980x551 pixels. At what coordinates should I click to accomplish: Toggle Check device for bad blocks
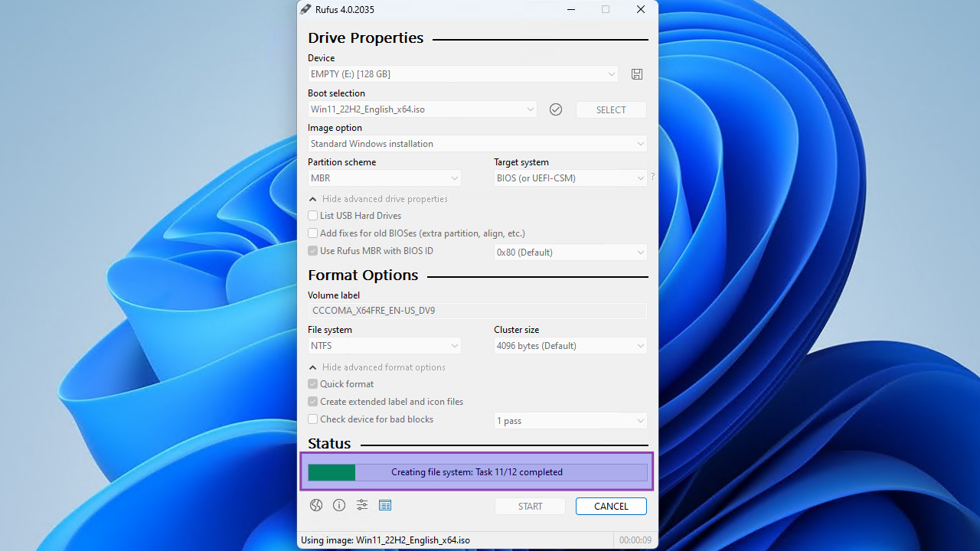312,419
